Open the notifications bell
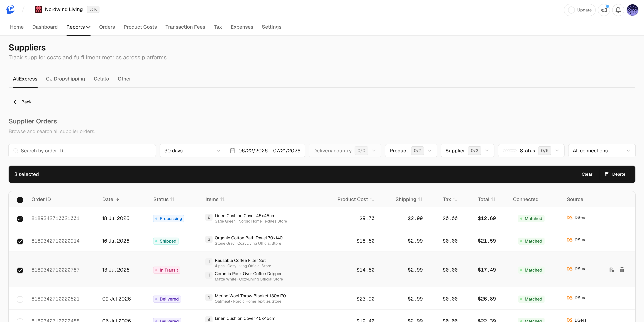 point(618,10)
